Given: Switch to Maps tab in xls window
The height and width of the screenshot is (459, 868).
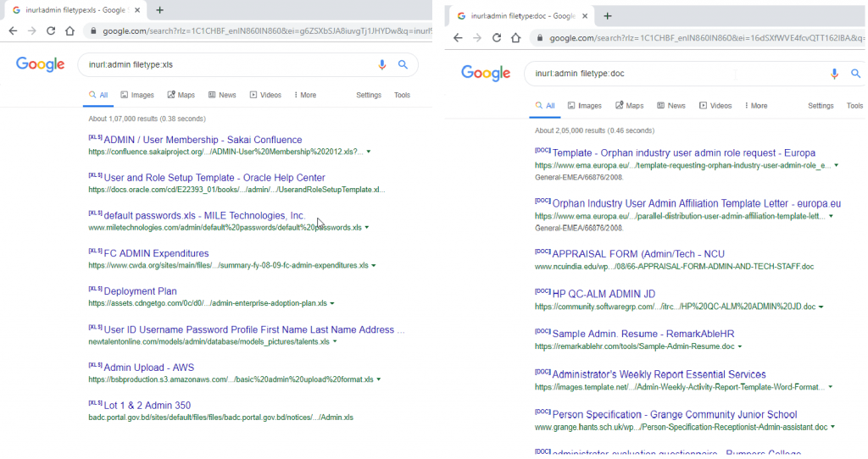Looking at the screenshot, I should point(181,95).
